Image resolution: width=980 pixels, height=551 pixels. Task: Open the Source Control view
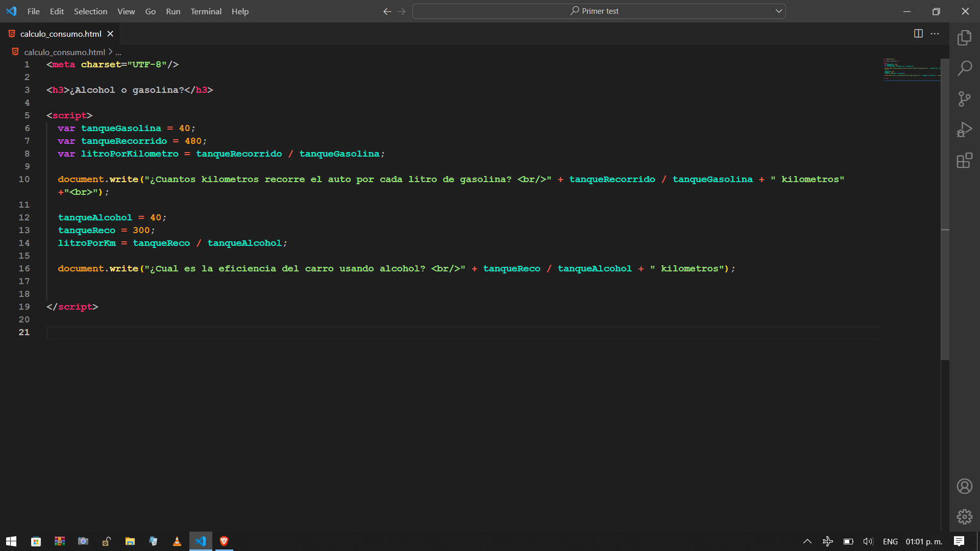click(x=964, y=99)
